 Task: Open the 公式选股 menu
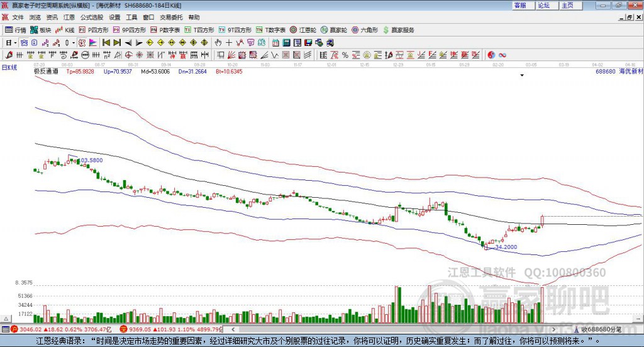click(92, 17)
